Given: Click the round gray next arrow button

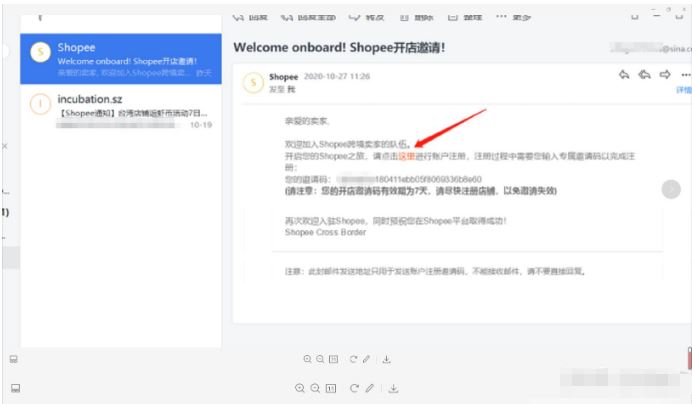Looking at the screenshot, I should 671,189.
